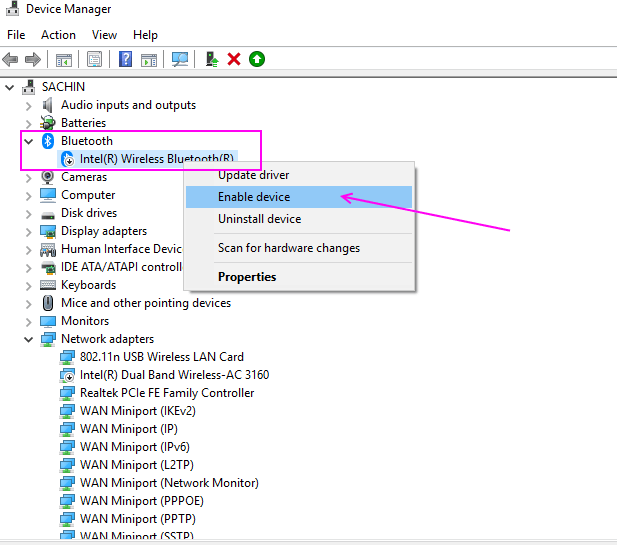Select WAN Miniport (PPPOE)
Screen dimensions: 617x545
click(x=142, y=501)
